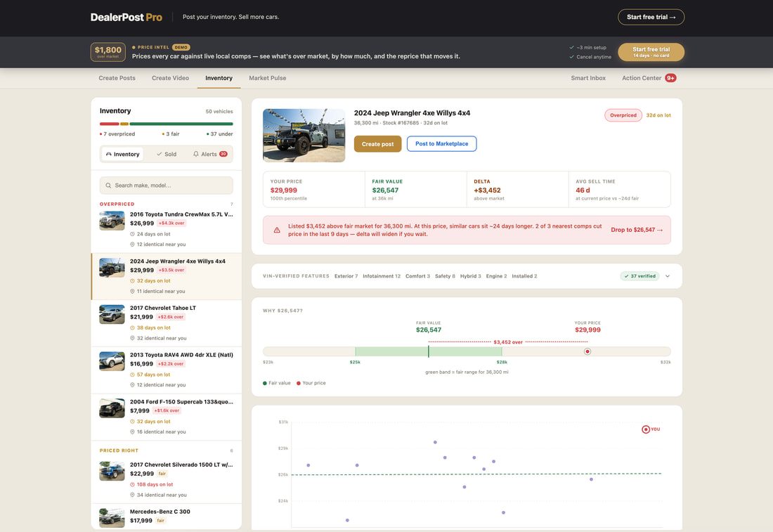Viewport: 773px width, 532px height.
Task: Click the $29,999 Your Price value
Action: pyautogui.click(x=283, y=190)
